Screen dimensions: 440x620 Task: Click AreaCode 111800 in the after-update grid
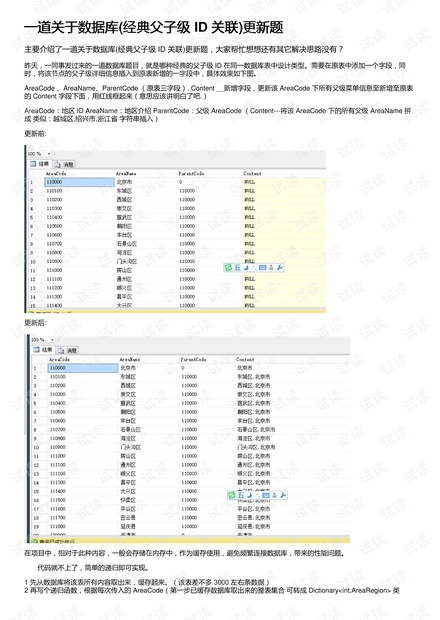pyautogui.click(x=58, y=526)
